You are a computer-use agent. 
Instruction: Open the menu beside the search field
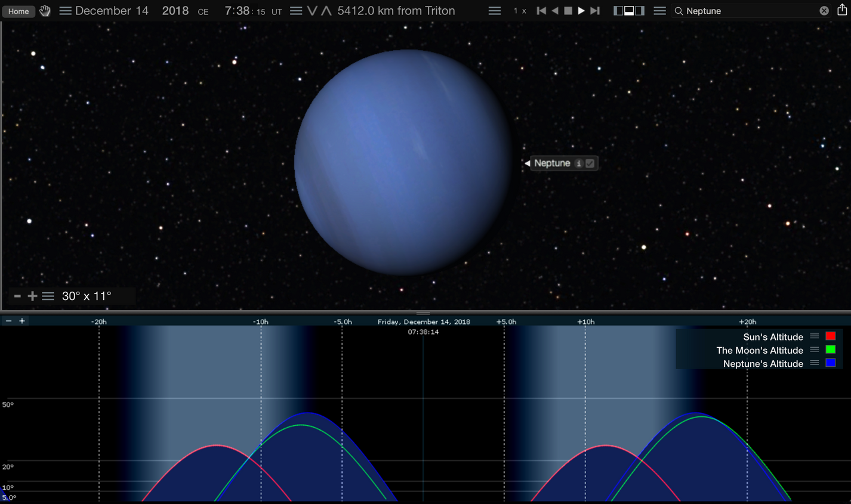[x=659, y=10]
